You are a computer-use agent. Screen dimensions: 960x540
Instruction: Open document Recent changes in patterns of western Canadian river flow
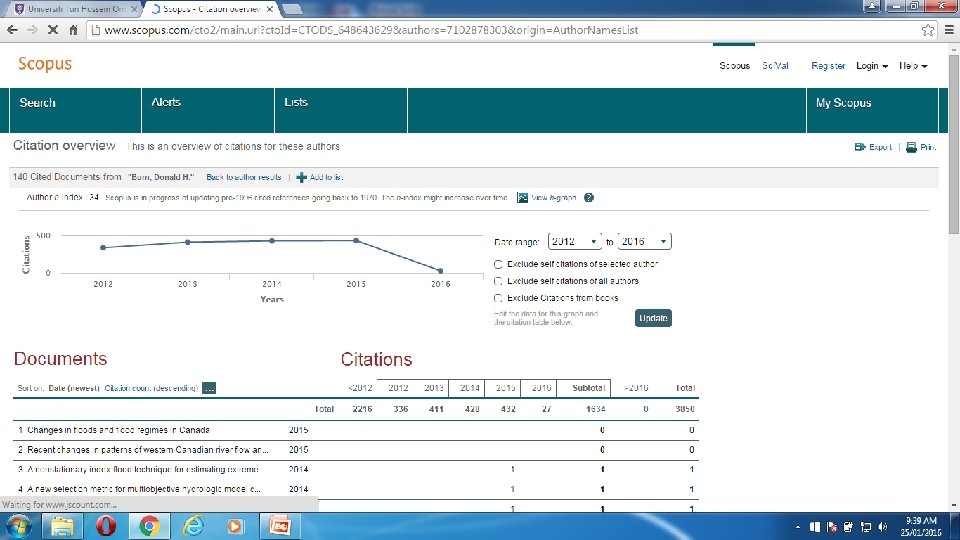(x=148, y=449)
